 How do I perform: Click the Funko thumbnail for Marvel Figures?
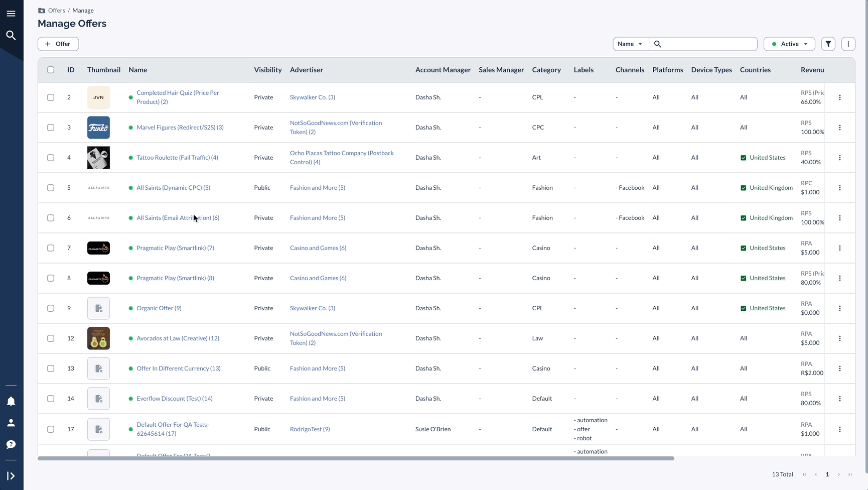pyautogui.click(x=98, y=128)
